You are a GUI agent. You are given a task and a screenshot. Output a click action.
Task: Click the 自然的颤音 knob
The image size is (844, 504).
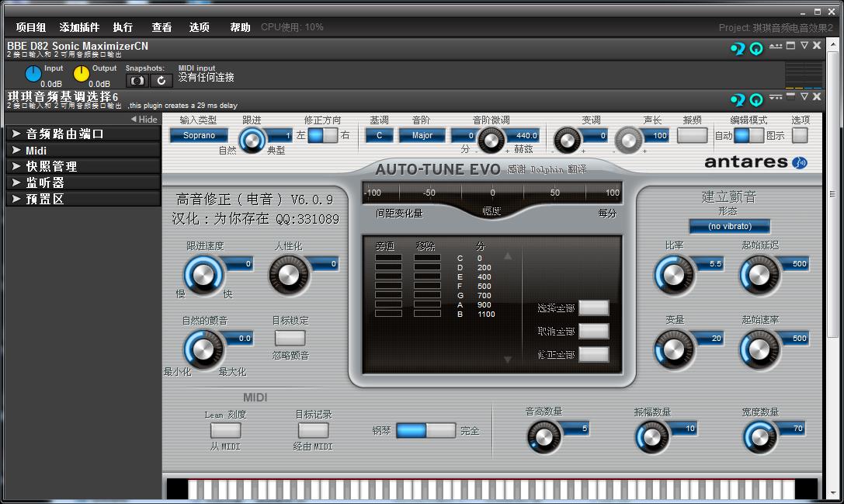(203, 349)
